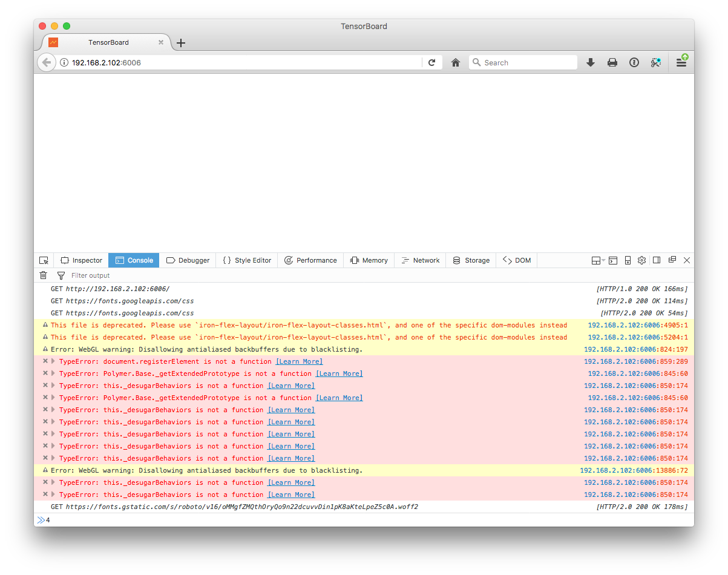Switch to the Inspector tab
This screenshot has height=575, width=728.
coord(80,260)
